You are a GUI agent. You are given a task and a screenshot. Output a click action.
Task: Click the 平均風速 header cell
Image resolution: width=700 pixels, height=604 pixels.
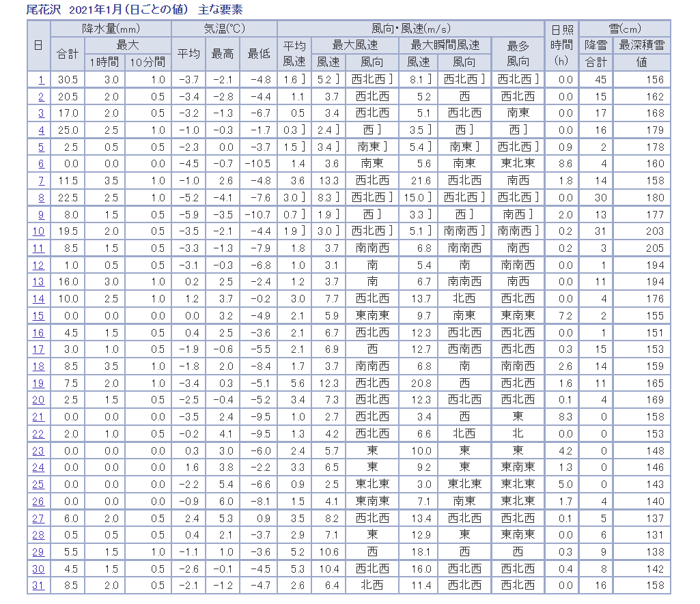[294, 53]
